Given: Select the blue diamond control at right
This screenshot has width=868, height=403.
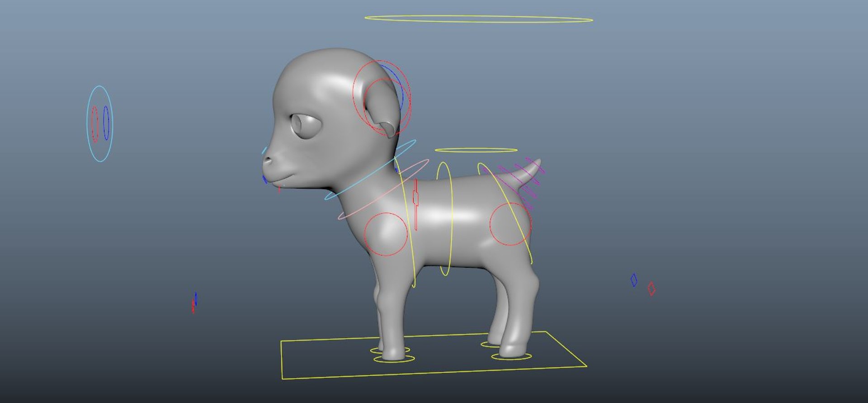Looking at the screenshot, I should coord(634,280).
